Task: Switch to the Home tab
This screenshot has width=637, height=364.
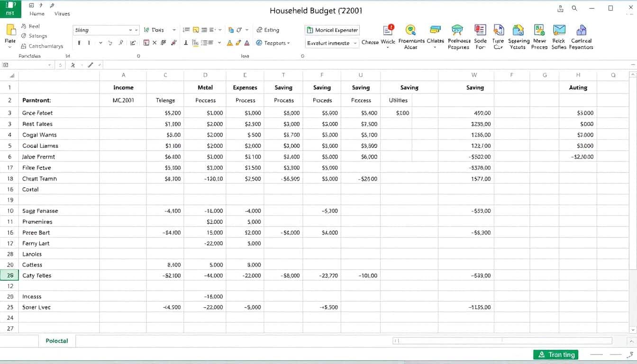Action: pos(37,14)
